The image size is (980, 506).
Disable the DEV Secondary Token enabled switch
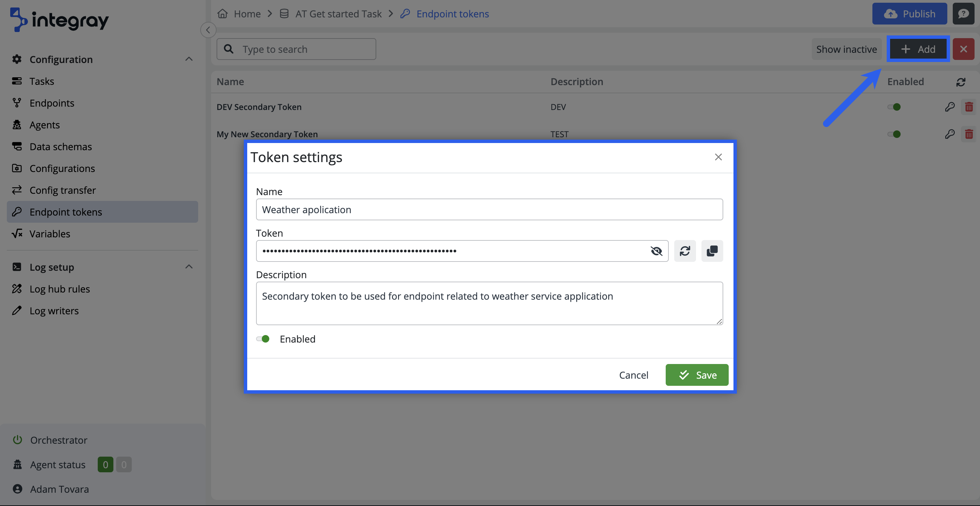[x=894, y=107]
